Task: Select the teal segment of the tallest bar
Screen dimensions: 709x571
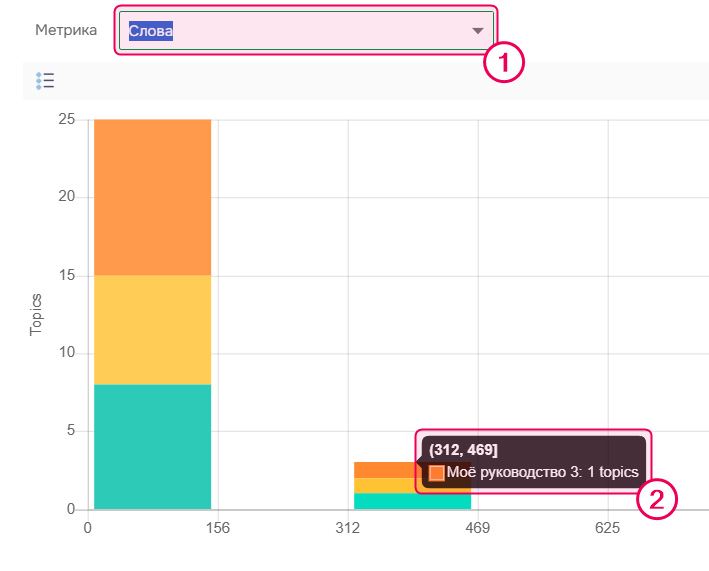Action: [x=152, y=446]
